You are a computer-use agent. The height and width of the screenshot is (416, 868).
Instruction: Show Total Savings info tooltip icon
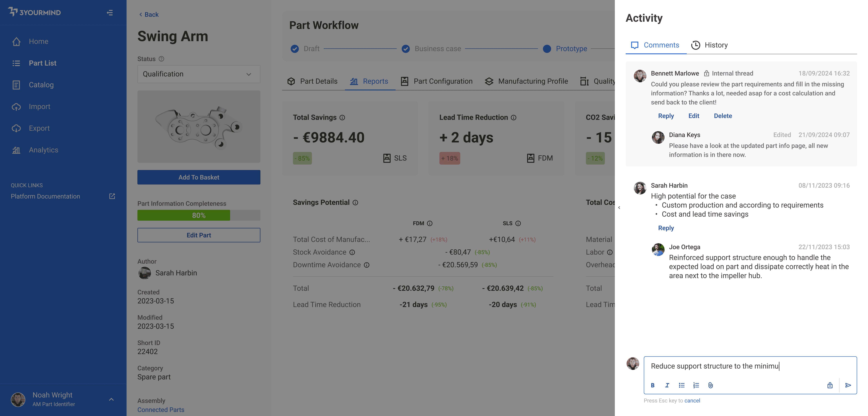tap(342, 118)
